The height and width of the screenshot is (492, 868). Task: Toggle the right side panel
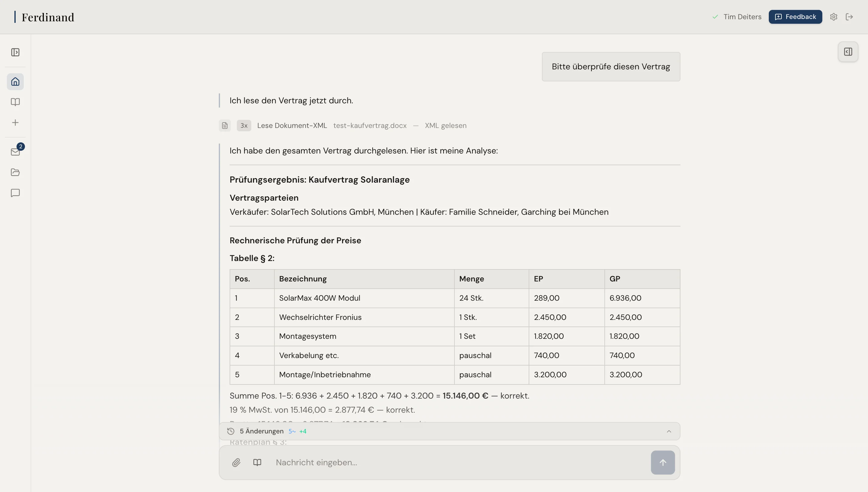point(848,52)
